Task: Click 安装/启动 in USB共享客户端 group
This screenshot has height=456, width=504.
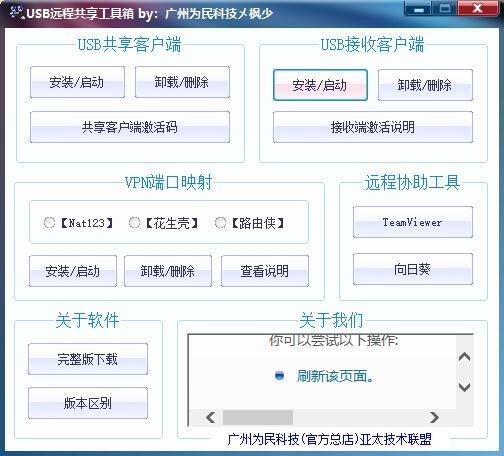Action: 77,82
